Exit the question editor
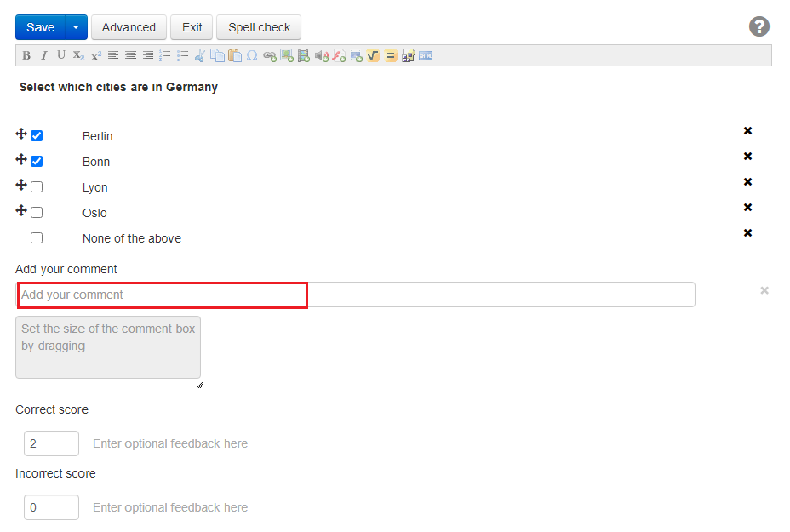The image size is (790, 532). tap(192, 27)
